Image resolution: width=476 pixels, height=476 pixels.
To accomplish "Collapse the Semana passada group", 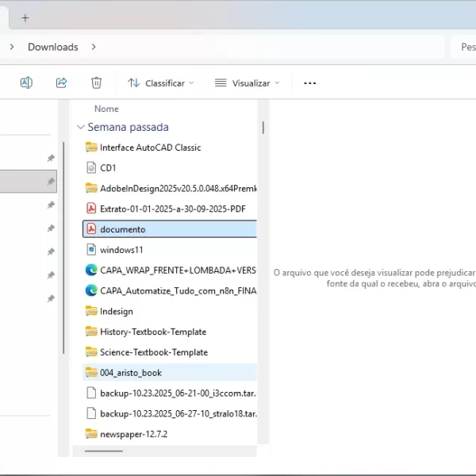I will point(80,127).
